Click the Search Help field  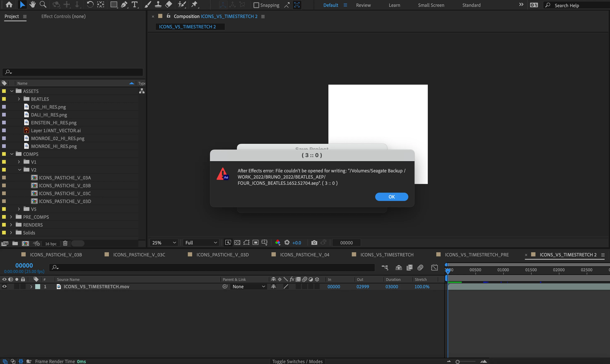click(x=577, y=5)
